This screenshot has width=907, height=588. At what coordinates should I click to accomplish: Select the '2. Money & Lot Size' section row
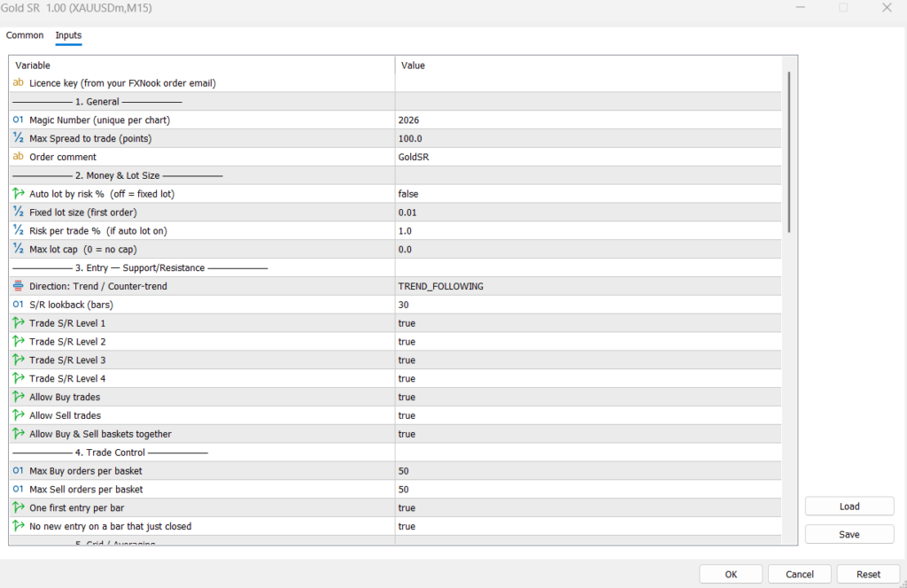[x=395, y=175]
